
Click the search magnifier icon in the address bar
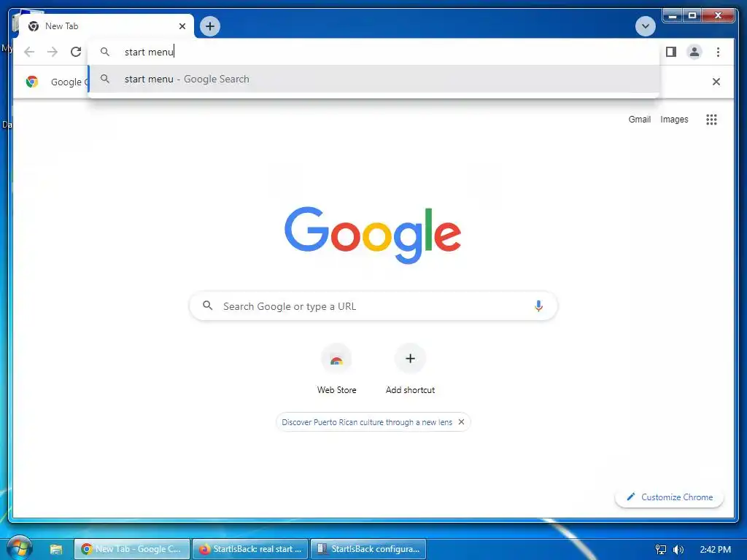105,52
